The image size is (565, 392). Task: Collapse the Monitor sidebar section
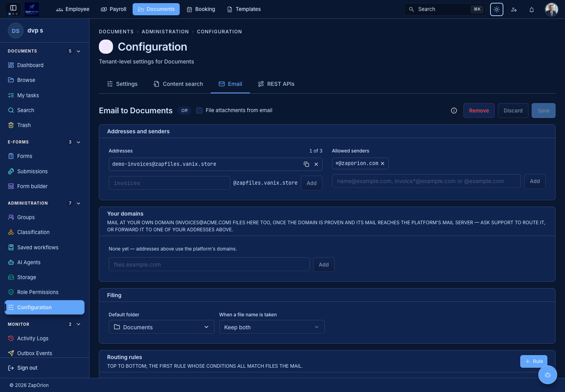(78, 325)
